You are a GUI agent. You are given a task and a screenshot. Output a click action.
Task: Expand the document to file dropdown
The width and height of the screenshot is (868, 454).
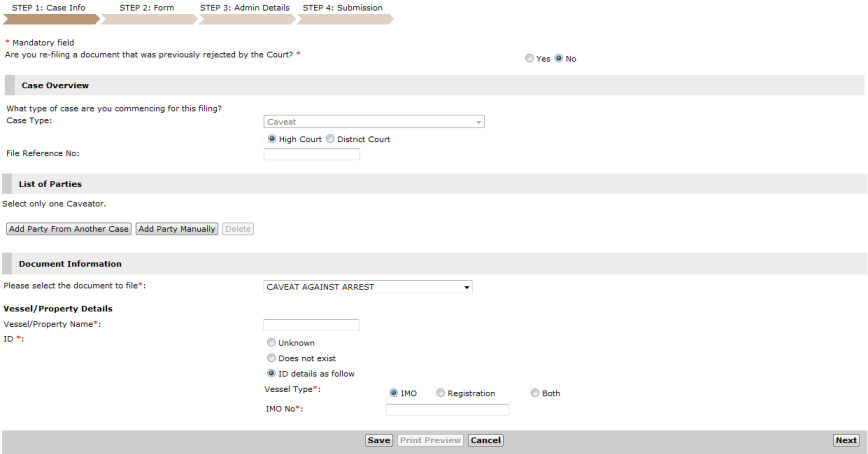(x=367, y=287)
